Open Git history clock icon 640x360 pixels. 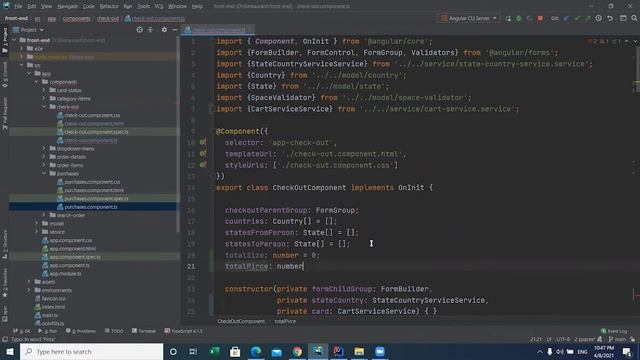tap(598, 18)
